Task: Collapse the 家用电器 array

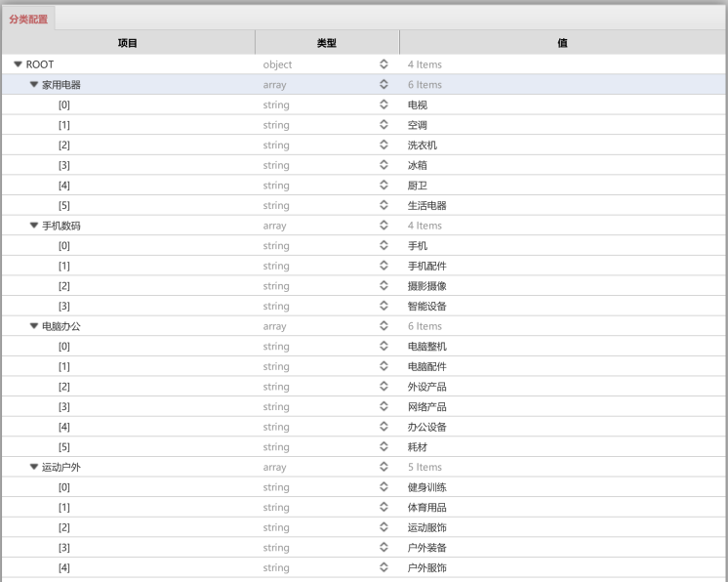Action: click(34, 85)
